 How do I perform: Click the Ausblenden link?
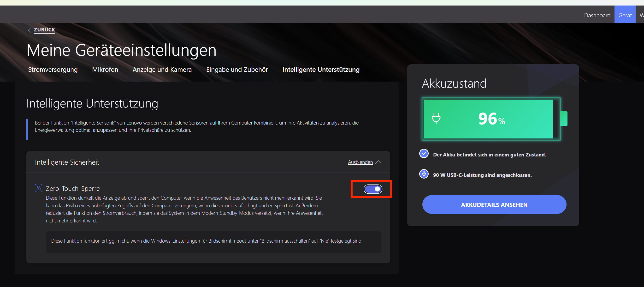coord(360,162)
